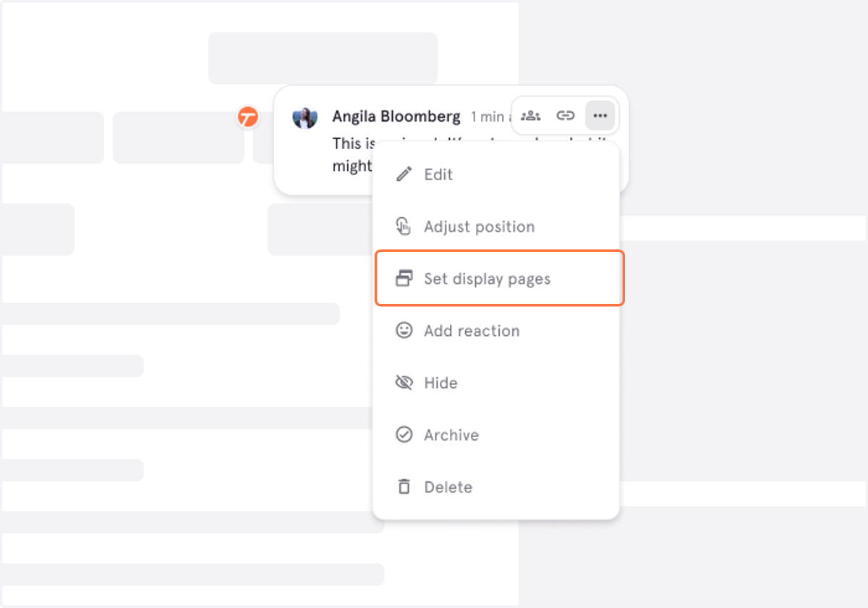
Task: Click the Angila Bloomberg author name
Action: [396, 117]
